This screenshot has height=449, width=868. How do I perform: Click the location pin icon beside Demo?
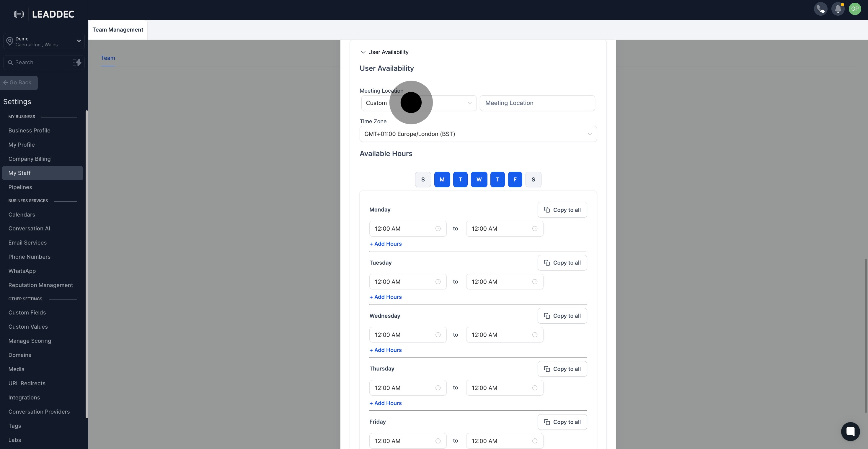tap(10, 42)
